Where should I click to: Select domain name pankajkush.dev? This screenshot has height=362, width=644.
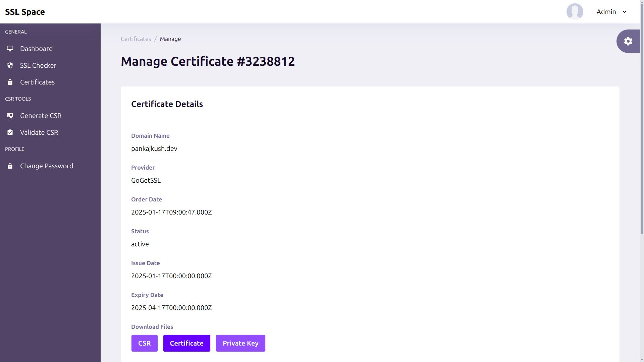[x=154, y=148]
